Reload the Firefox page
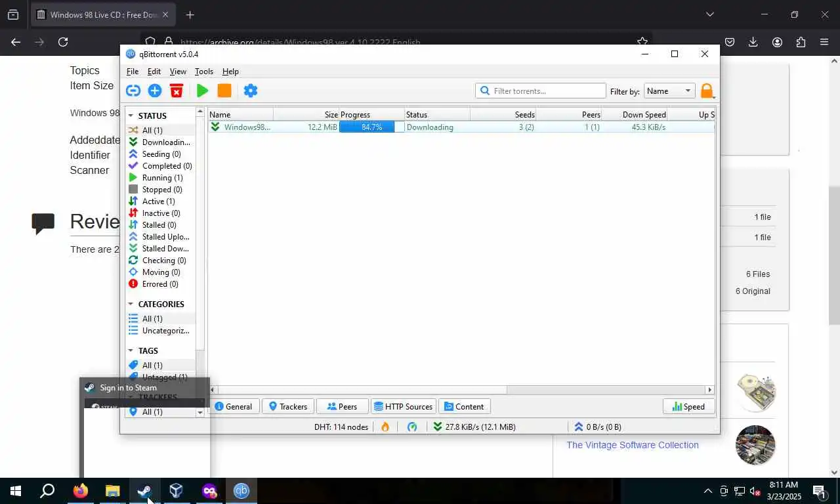Image resolution: width=840 pixels, height=504 pixels. (63, 42)
